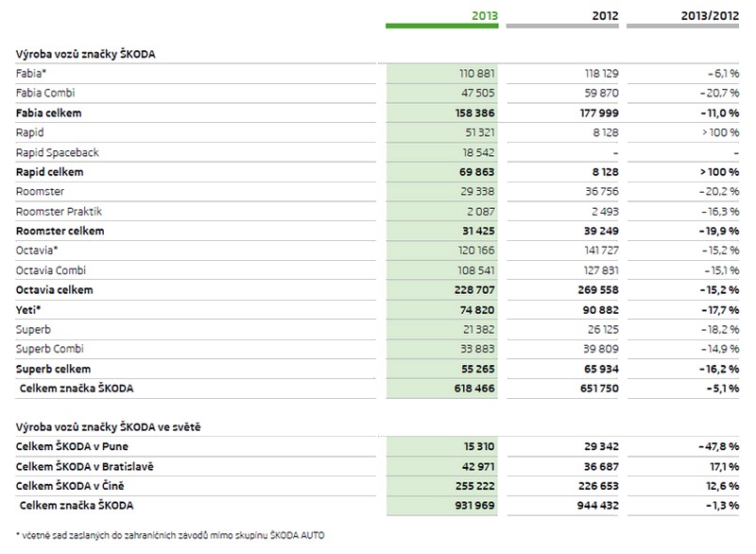The width and height of the screenshot is (756, 554).
Task: Click the 17,1 % change for Bratislava
Action: pyautogui.click(x=725, y=467)
